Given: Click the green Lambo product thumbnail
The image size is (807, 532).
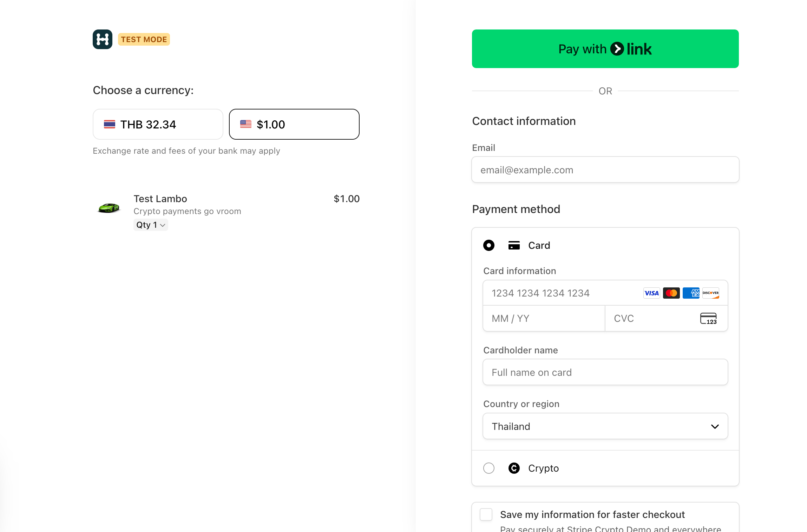Looking at the screenshot, I should click(x=109, y=208).
